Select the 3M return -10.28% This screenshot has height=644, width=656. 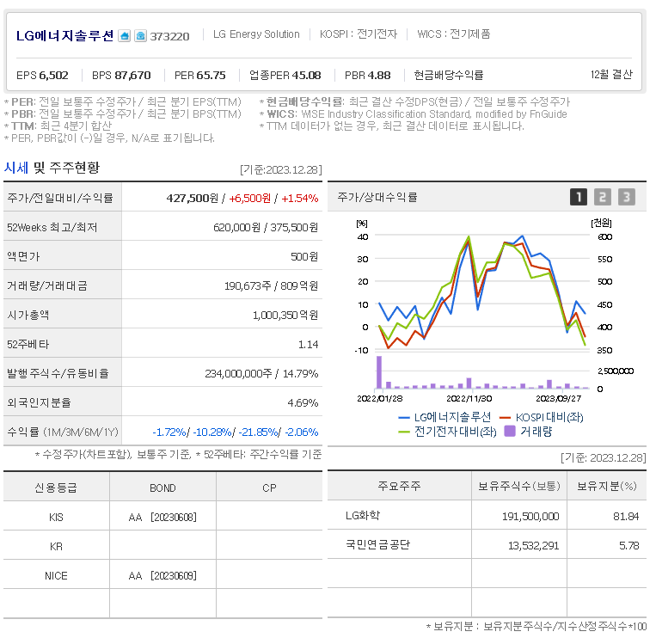tap(212, 432)
